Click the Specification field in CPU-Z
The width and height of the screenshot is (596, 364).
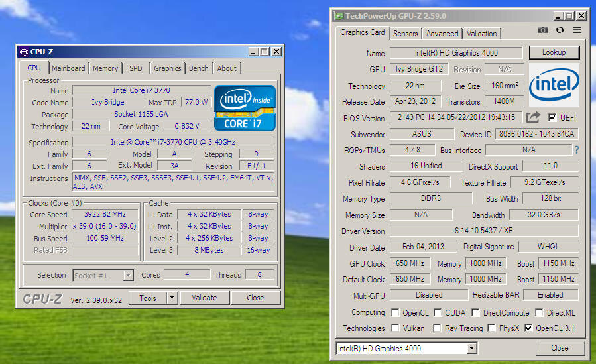[173, 142]
